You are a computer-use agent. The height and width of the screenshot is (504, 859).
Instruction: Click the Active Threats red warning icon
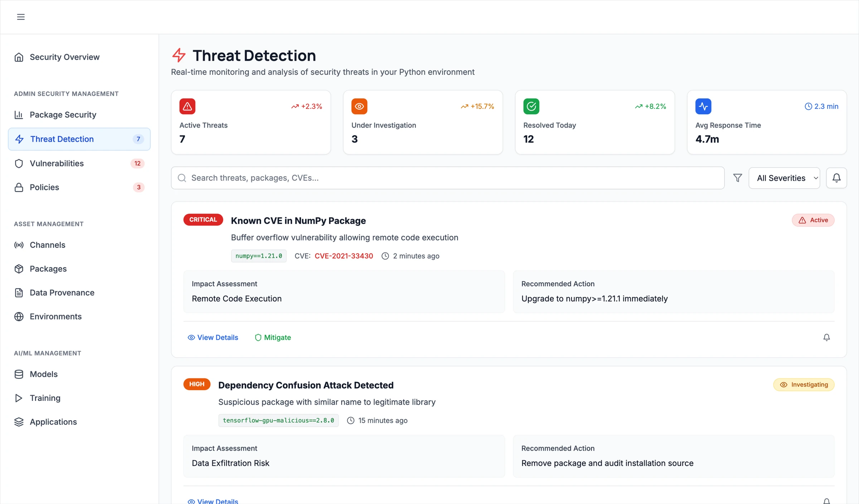187,106
